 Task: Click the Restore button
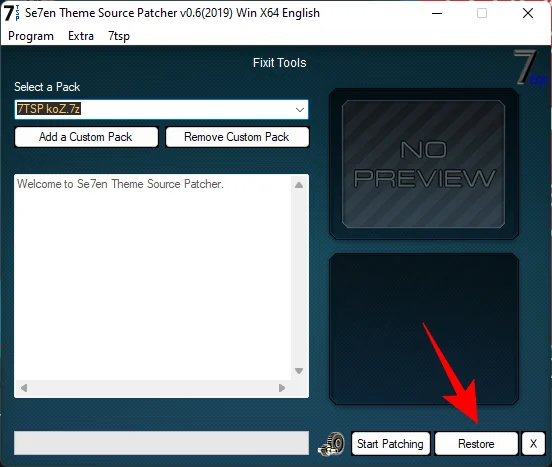pyautogui.click(x=476, y=443)
